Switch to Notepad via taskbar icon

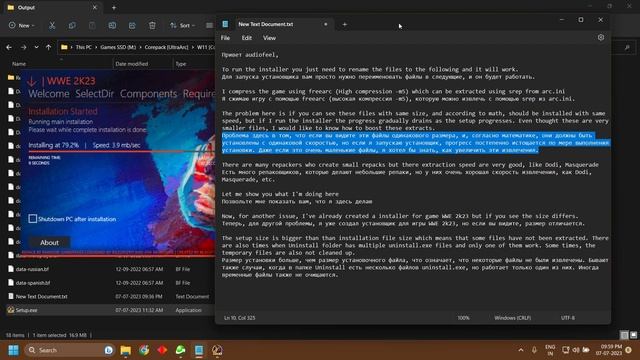(199, 350)
